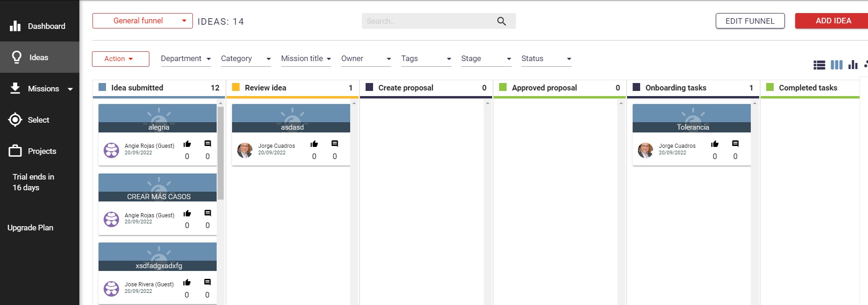Viewport: 868px width, 305px height.
Task: Switch to list view icon
Action: click(819, 65)
